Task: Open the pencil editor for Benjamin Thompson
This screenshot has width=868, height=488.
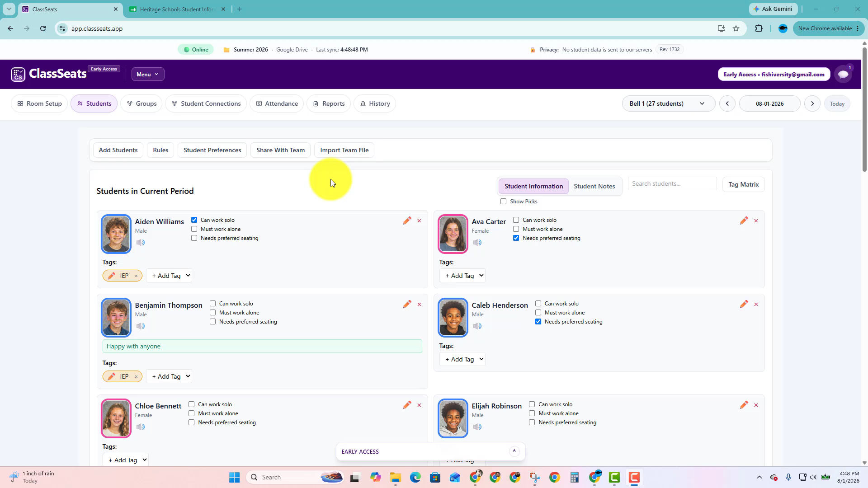Action: tap(407, 304)
